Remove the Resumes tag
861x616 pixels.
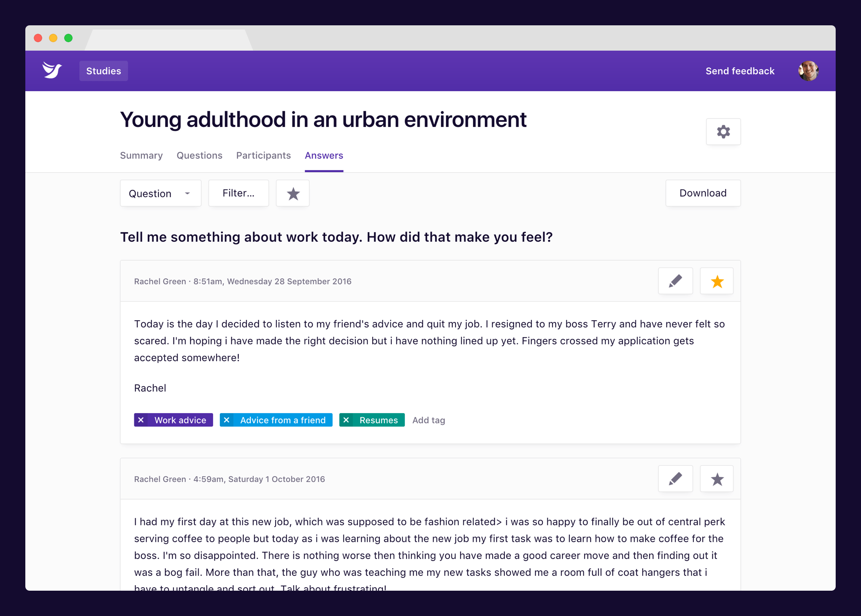pyautogui.click(x=346, y=420)
